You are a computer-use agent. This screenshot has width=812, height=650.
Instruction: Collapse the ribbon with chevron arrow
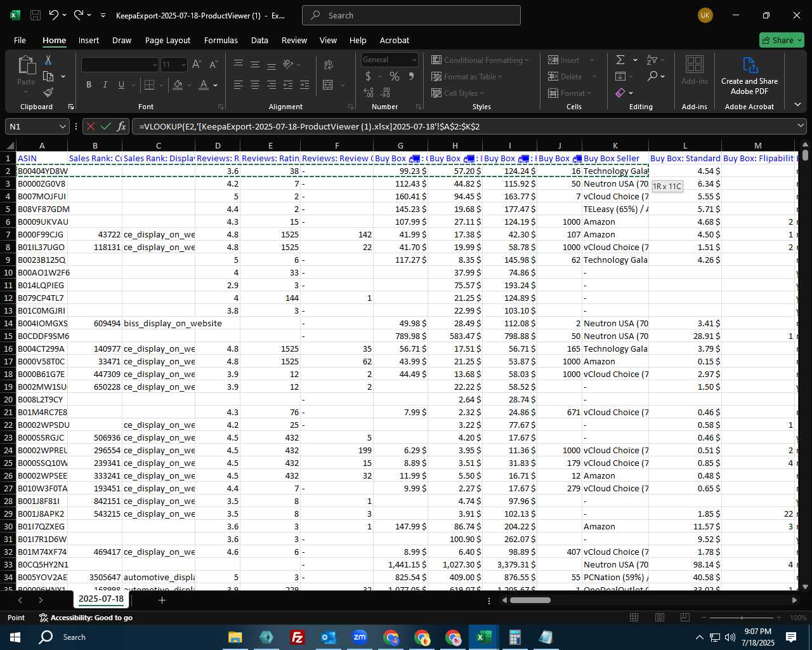click(797, 105)
